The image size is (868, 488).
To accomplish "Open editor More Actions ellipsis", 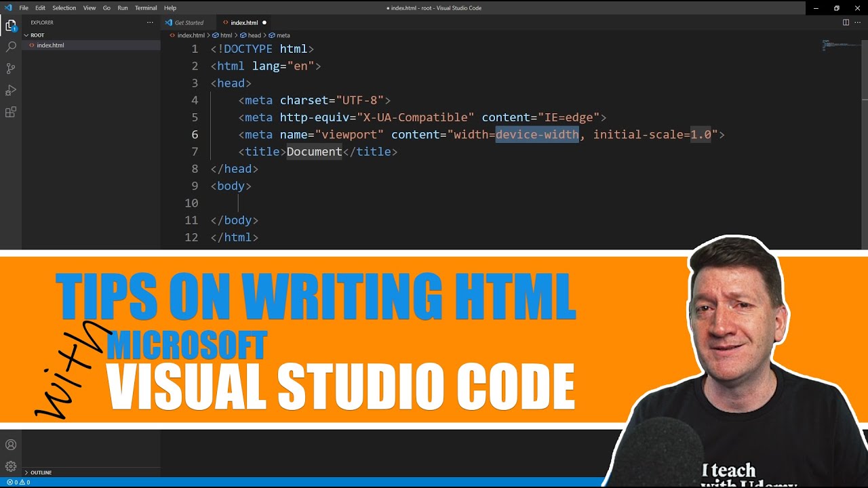I will click(859, 22).
